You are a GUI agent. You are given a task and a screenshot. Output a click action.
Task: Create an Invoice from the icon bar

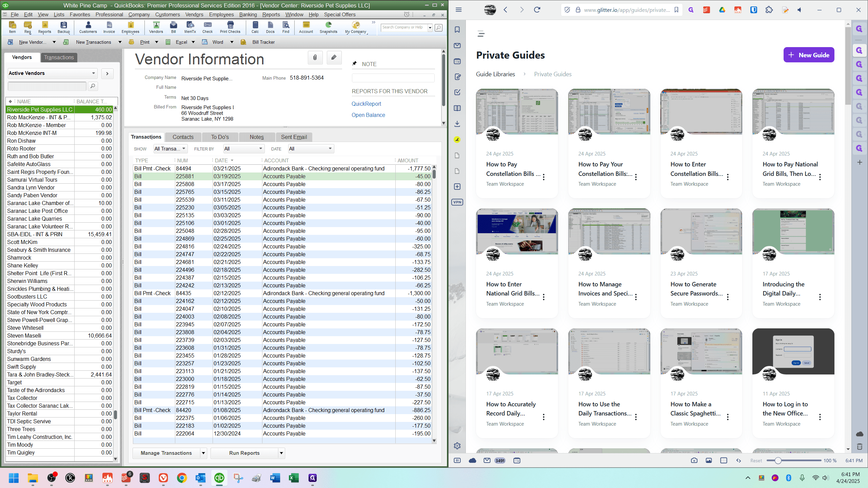[x=109, y=27]
